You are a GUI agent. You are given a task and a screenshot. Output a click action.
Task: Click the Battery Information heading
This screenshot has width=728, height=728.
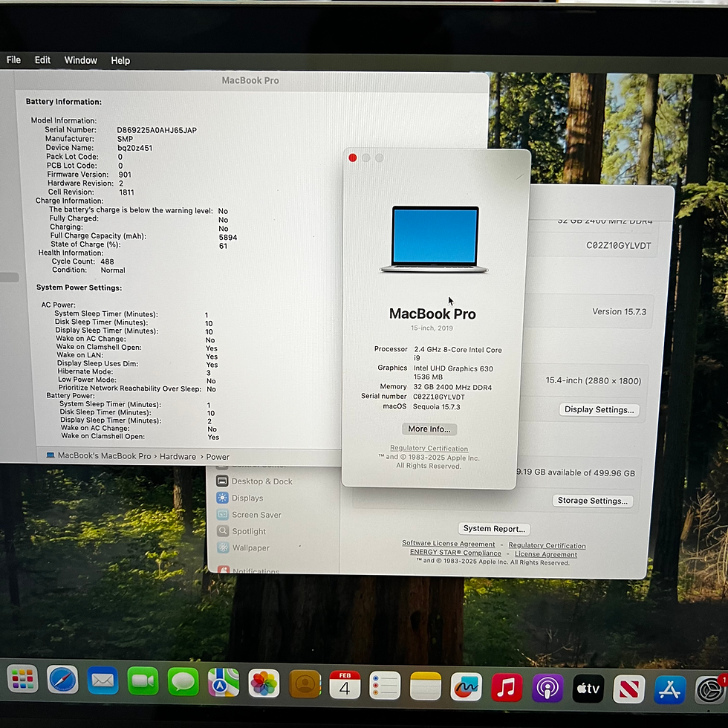[x=64, y=102]
